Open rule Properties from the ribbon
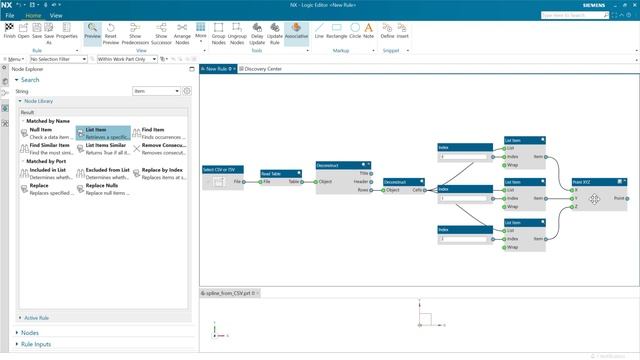 point(67,31)
